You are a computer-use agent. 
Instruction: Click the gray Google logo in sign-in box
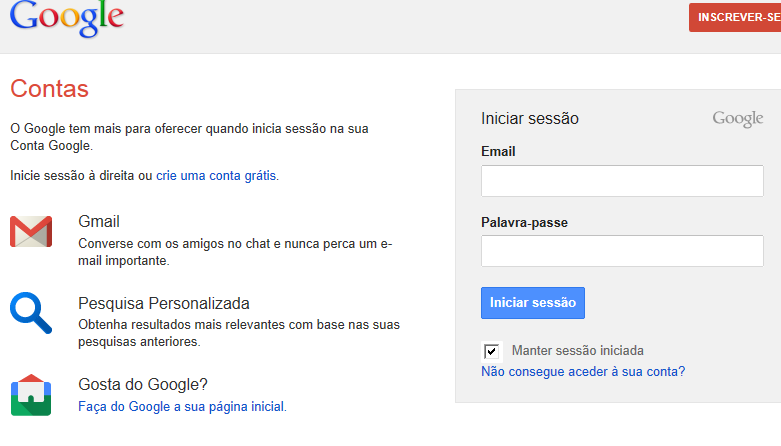(737, 119)
